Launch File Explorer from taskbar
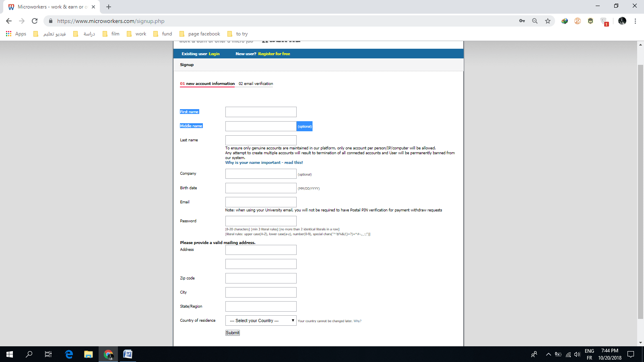The width and height of the screenshot is (644, 362). (x=88, y=354)
